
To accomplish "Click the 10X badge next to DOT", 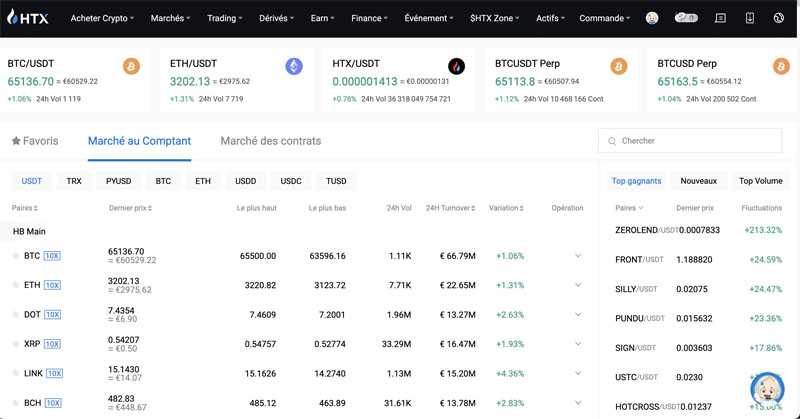I will click(x=52, y=314).
